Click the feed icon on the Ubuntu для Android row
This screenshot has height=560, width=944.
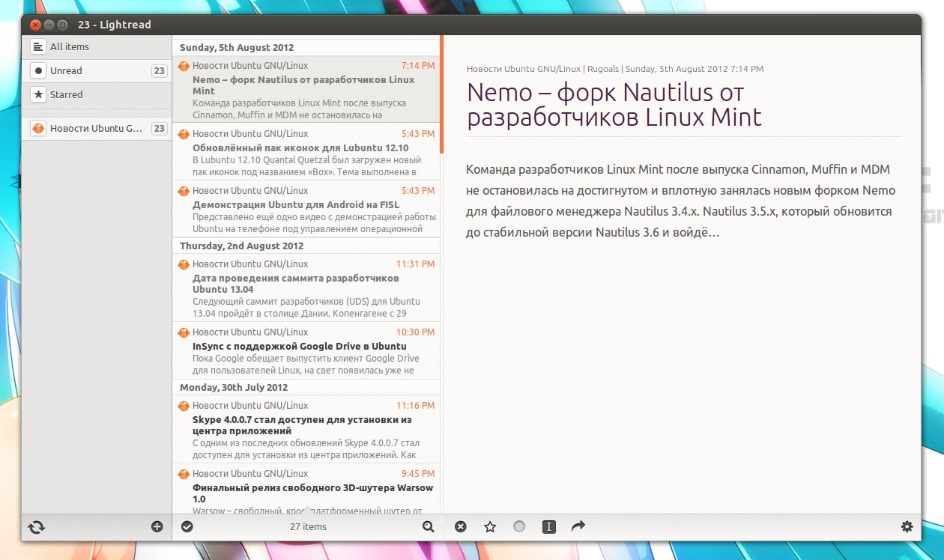pos(184,191)
